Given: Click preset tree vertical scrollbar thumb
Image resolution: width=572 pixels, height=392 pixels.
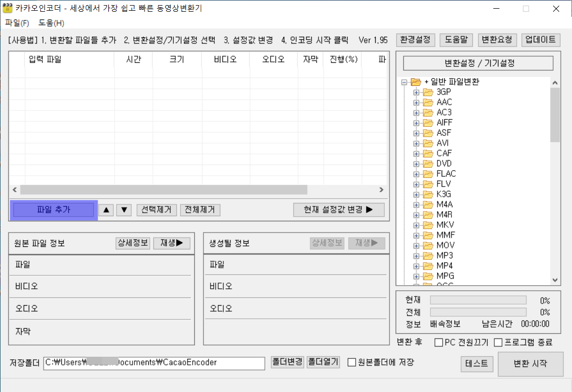Looking at the screenshot, I should click(x=555, y=115).
